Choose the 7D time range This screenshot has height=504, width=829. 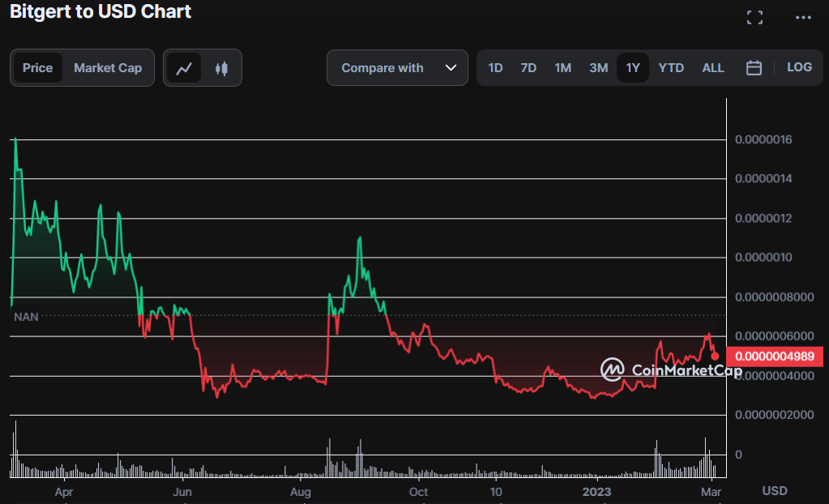point(528,68)
